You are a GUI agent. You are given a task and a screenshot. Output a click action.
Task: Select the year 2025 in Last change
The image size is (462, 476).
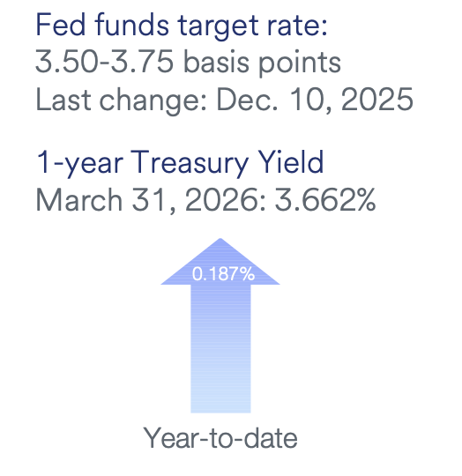coord(377,99)
